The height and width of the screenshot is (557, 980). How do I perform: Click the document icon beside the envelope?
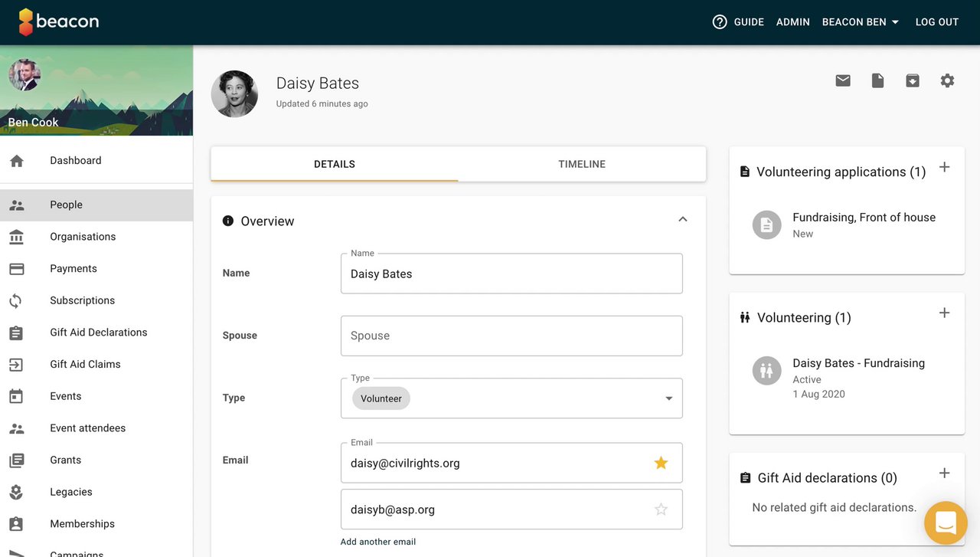tap(877, 80)
